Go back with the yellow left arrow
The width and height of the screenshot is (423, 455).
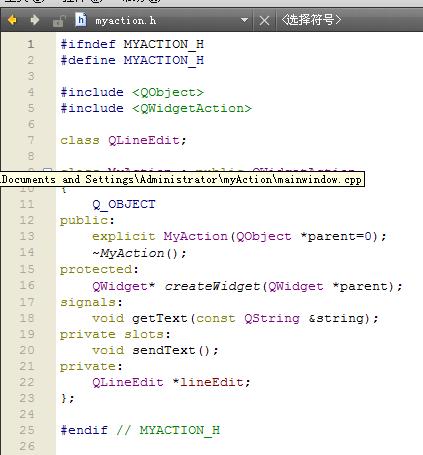coord(12,20)
